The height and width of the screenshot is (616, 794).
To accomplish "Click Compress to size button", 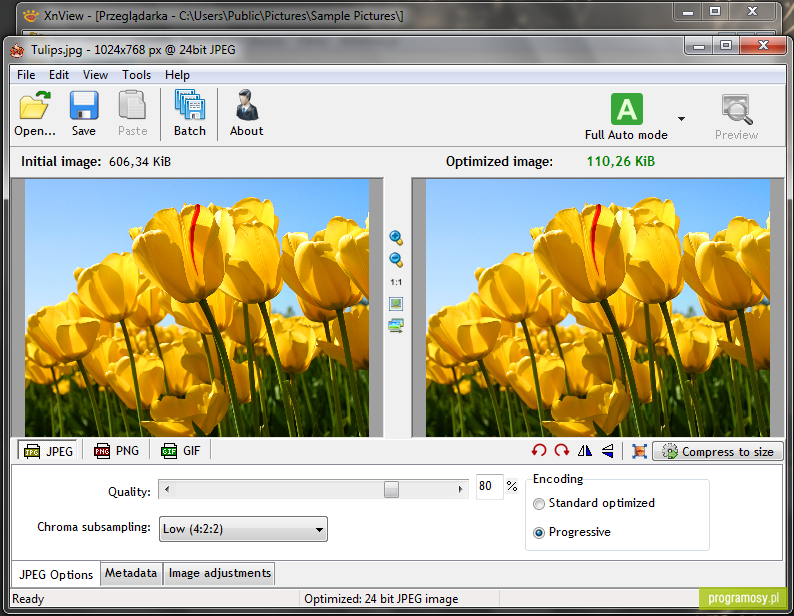I will [718, 451].
